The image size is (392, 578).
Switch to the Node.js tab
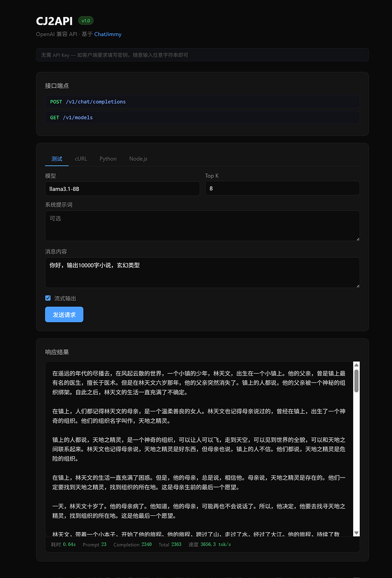pyautogui.click(x=138, y=159)
